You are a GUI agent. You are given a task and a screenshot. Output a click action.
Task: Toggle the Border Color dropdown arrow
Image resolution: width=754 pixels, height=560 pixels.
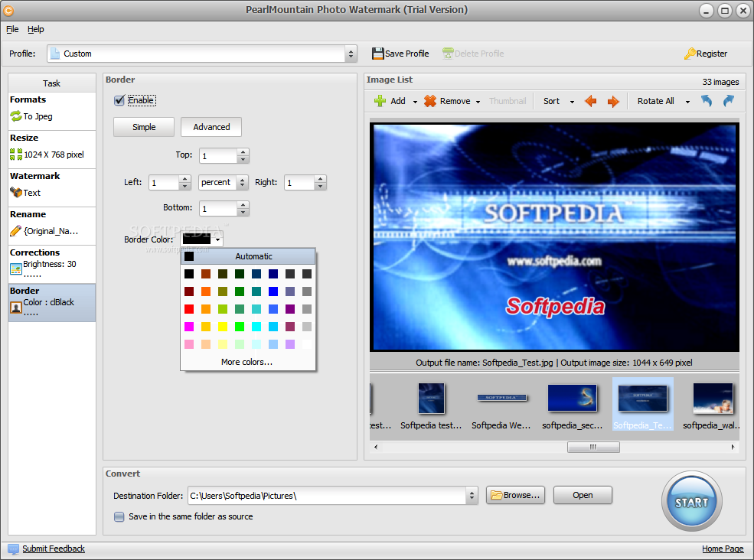[218, 239]
